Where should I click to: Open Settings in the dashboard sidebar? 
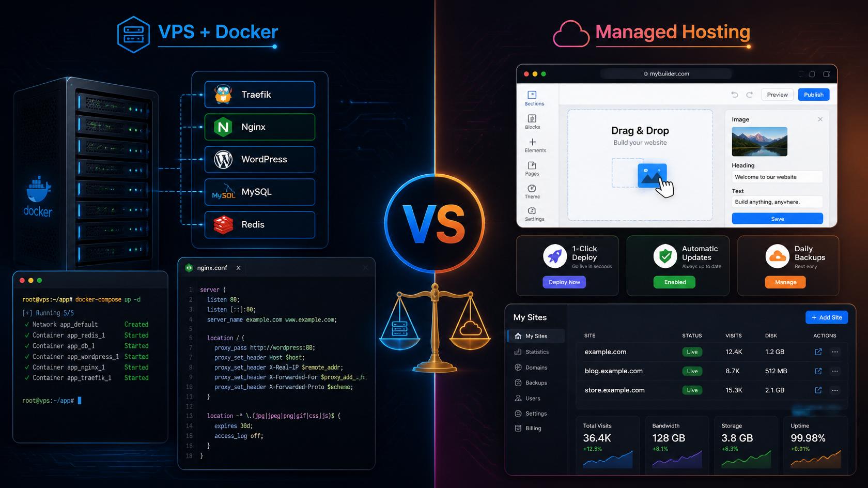(x=531, y=414)
